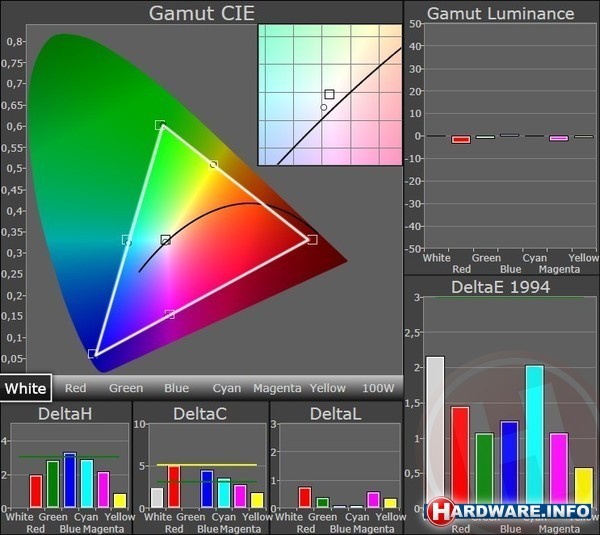This screenshot has width=600, height=535.
Task: Click the blue bar in DeltaH chart
Action: 70,480
